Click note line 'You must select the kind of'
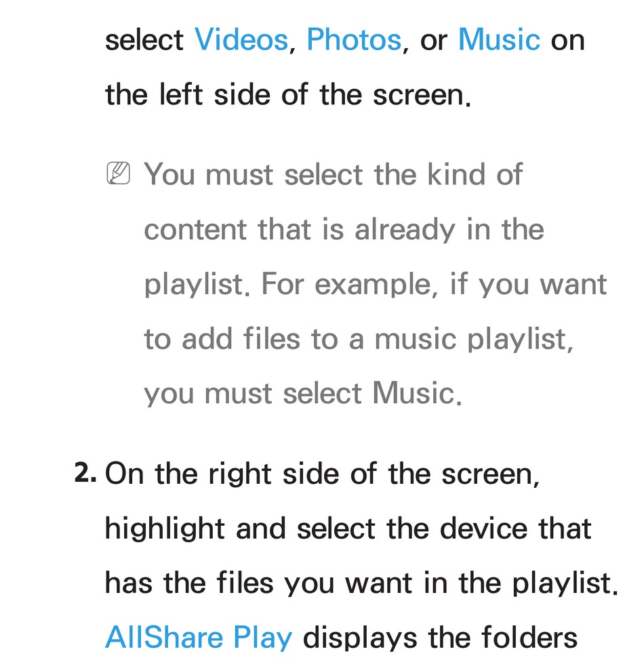The image size is (644, 660). 333,174
